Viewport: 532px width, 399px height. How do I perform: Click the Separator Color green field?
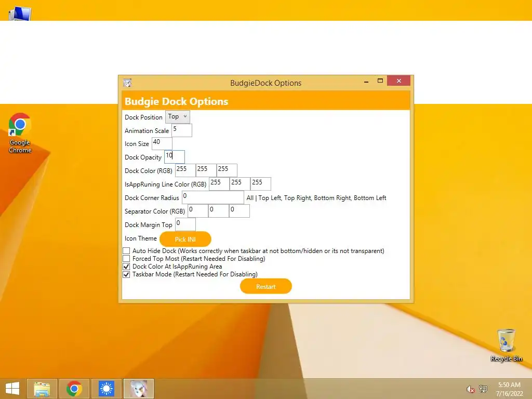[219, 211]
